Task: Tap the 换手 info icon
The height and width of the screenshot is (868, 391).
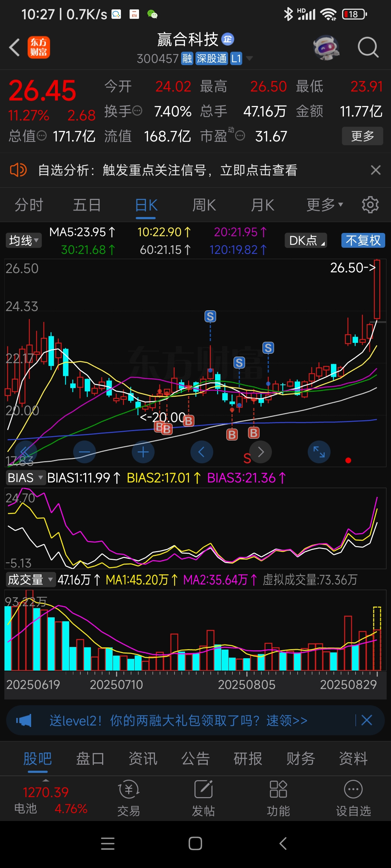Action: pos(137,111)
